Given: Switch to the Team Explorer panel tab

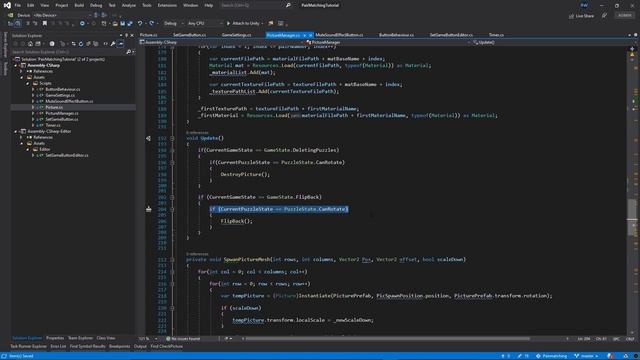Looking at the screenshot, I should (80, 338).
